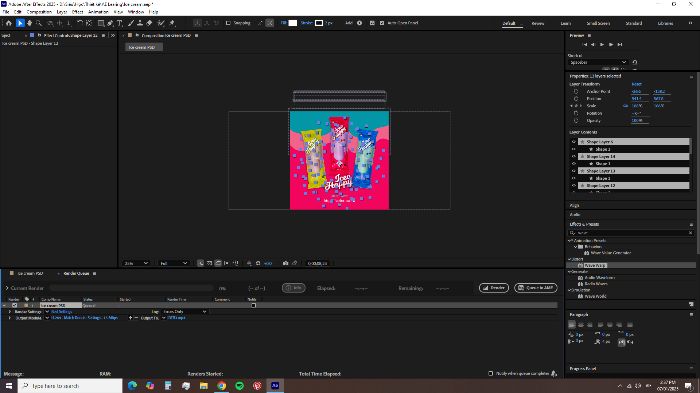Click the Queue in AME button
Image resolution: width=700 pixels, height=393 pixels.
tap(536, 288)
